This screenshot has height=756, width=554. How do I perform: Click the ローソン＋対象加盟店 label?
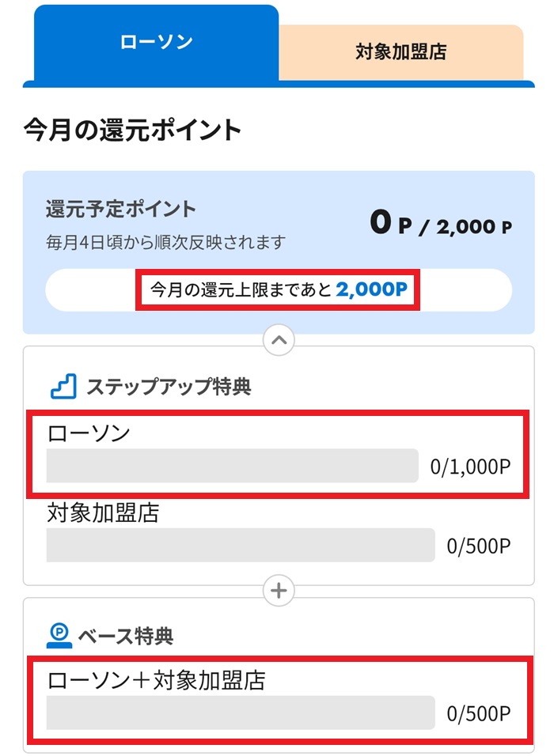tap(156, 679)
